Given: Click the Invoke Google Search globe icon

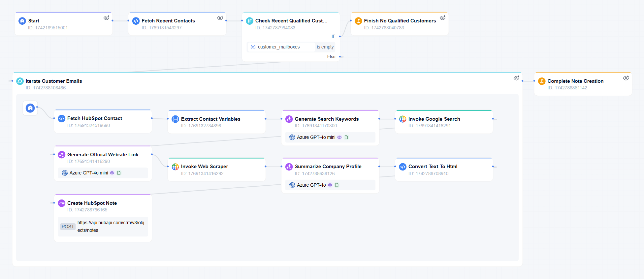Looking at the screenshot, I should click(x=402, y=119).
